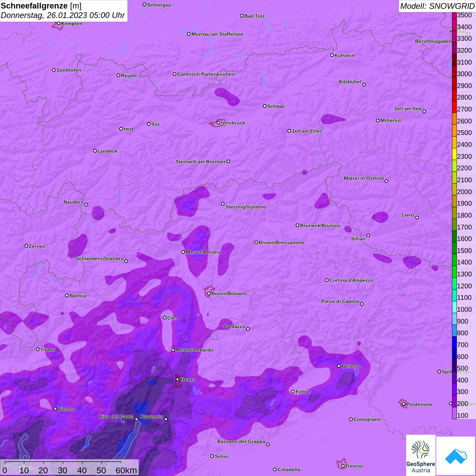The height and width of the screenshot is (476, 476).
Task: Click the Bruneck/Brunico label
Action: point(320,225)
